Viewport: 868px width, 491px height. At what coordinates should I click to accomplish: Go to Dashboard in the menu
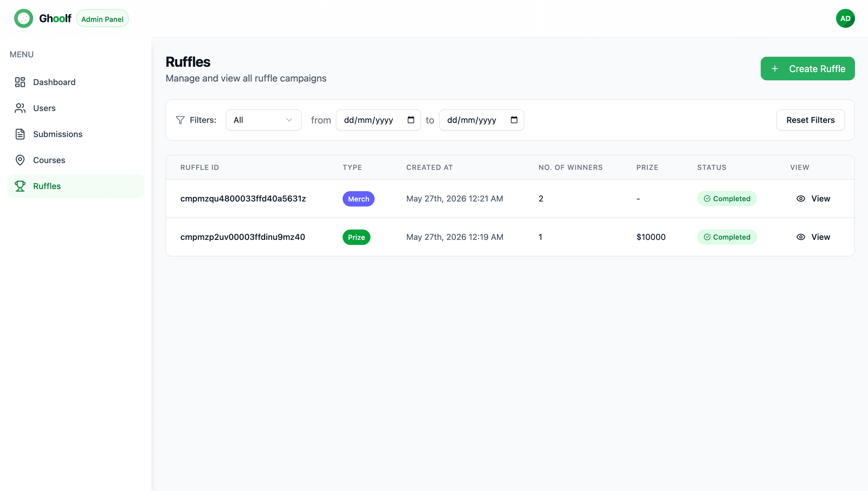(x=76, y=82)
